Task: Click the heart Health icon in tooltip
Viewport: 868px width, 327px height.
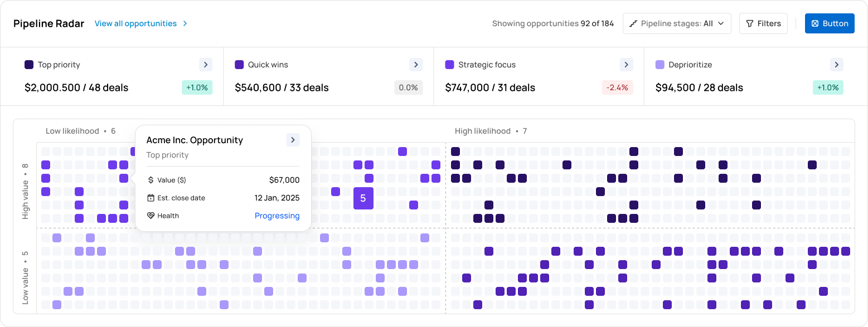Action: 151,216
